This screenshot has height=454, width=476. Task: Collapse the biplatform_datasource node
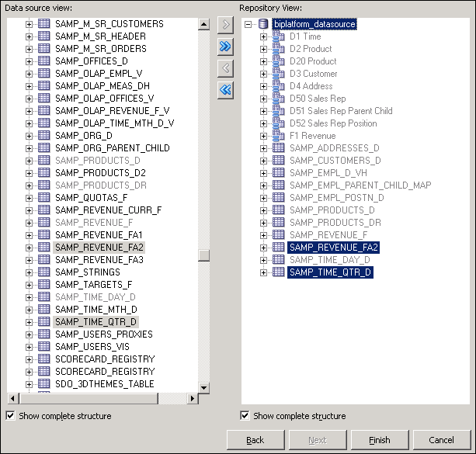248,24
